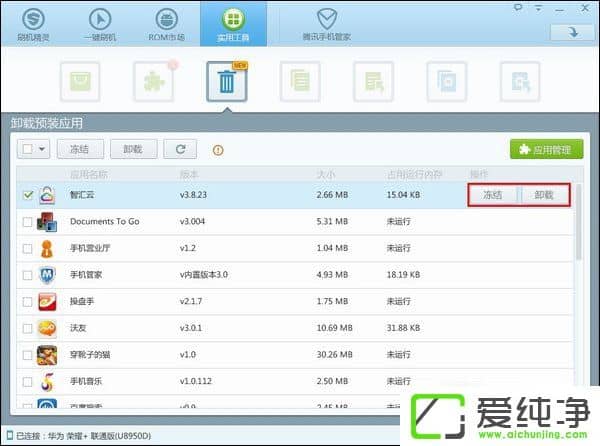Check the Documents To Go checkbox
The image size is (600, 446).
pyautogui.click(x=27, y=221)
